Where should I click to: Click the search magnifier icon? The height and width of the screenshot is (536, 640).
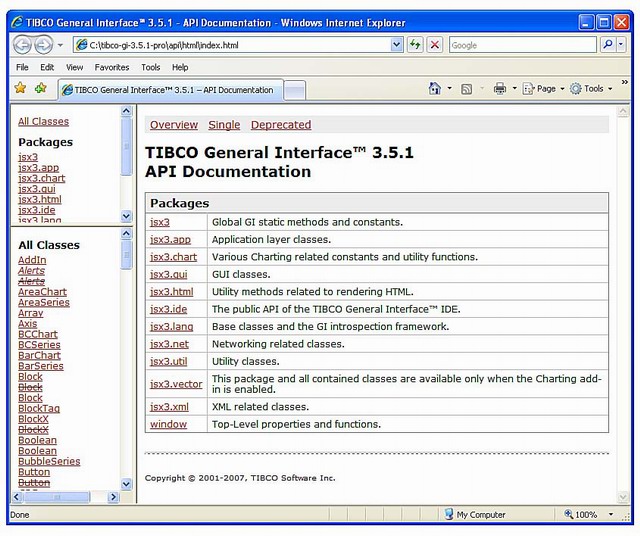(608, 44)
